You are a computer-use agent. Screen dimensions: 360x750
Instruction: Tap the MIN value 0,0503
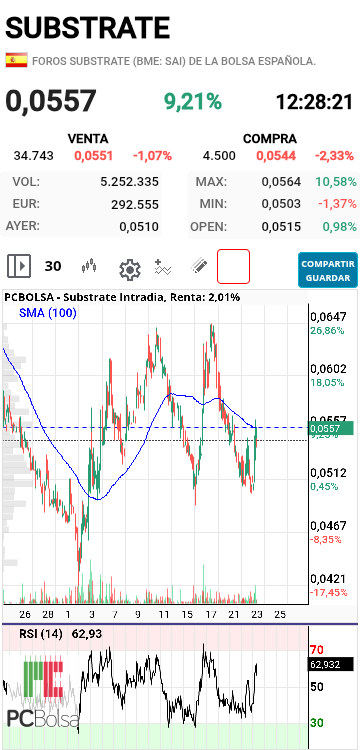pos(281,204)
